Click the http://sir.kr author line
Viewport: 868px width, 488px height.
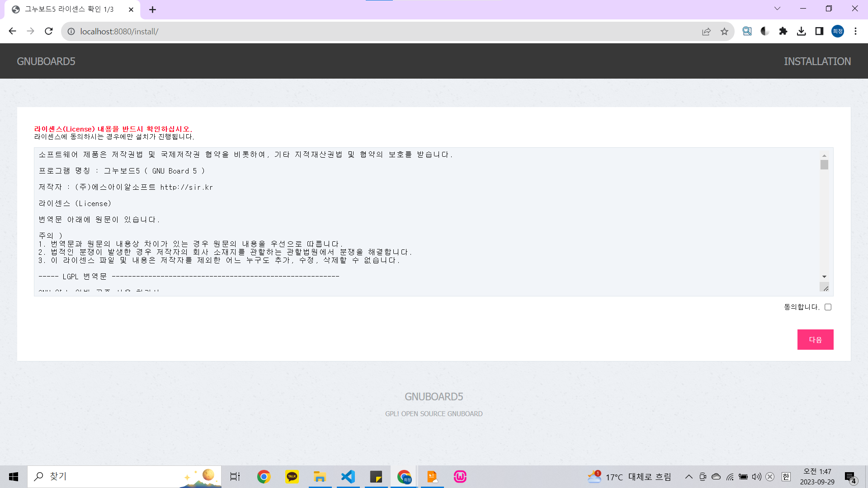126,187
